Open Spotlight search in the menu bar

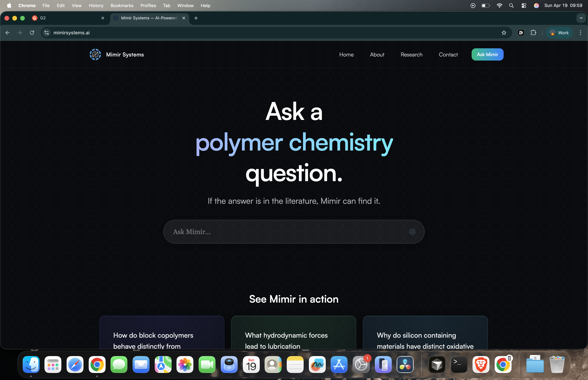[x=511, y=5]
